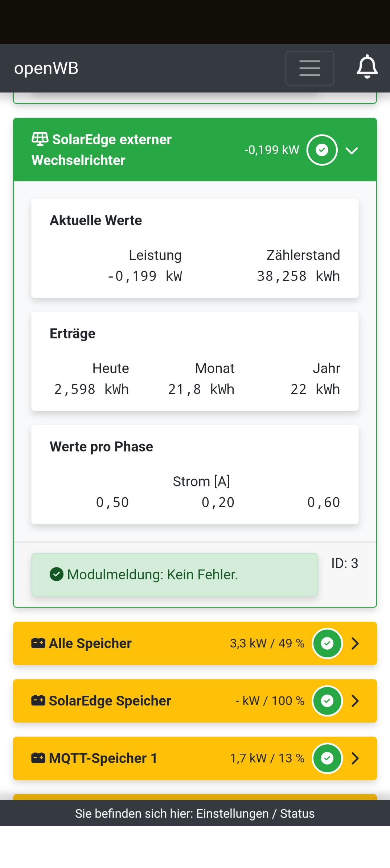
Task: Open the notification bell
Action: [x=367, y=67]
